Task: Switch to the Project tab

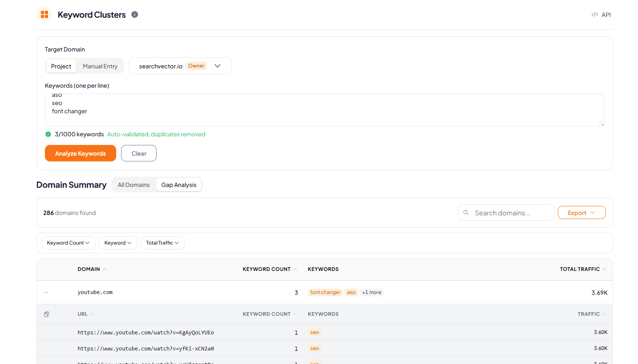Action: (x=61, y=66)
